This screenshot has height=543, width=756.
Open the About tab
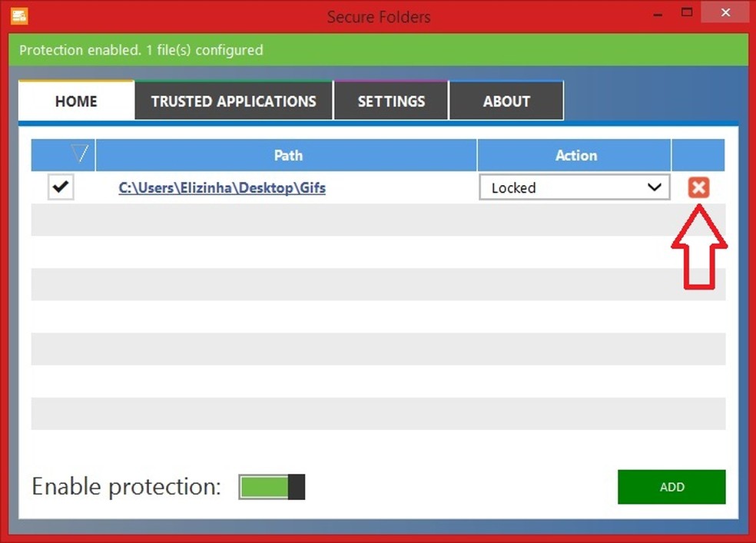click(x=506, y=101)
